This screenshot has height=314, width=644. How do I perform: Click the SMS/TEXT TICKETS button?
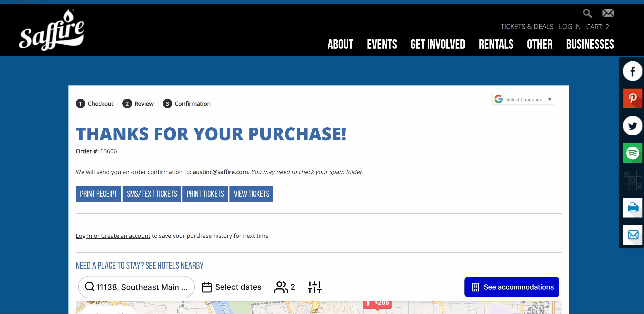pos(152,194)
